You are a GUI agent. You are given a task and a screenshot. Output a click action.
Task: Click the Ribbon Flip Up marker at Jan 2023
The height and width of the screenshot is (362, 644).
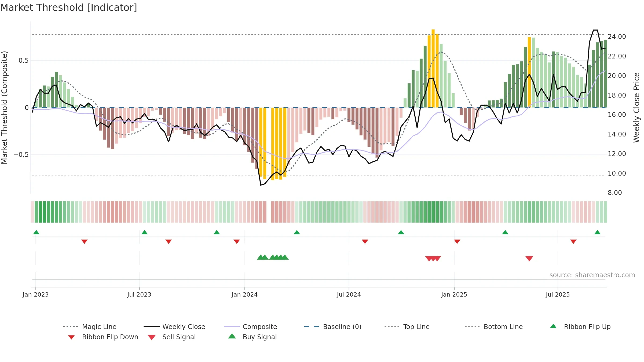36,232
